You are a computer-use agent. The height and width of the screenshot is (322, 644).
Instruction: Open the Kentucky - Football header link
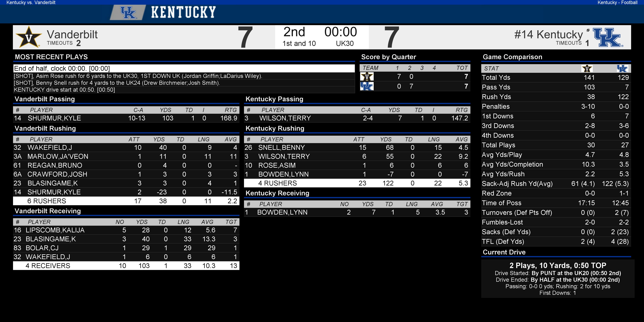click(617, 2)
